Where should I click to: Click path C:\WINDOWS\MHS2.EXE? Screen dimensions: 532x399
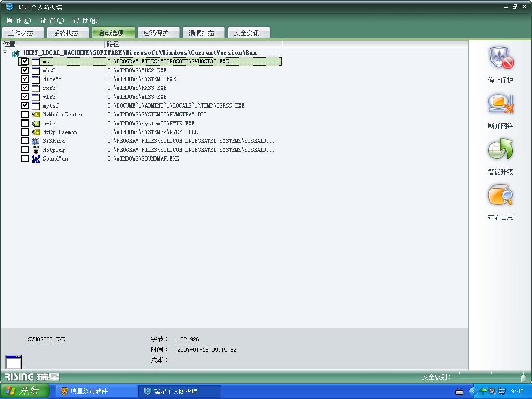coord(137,70)
